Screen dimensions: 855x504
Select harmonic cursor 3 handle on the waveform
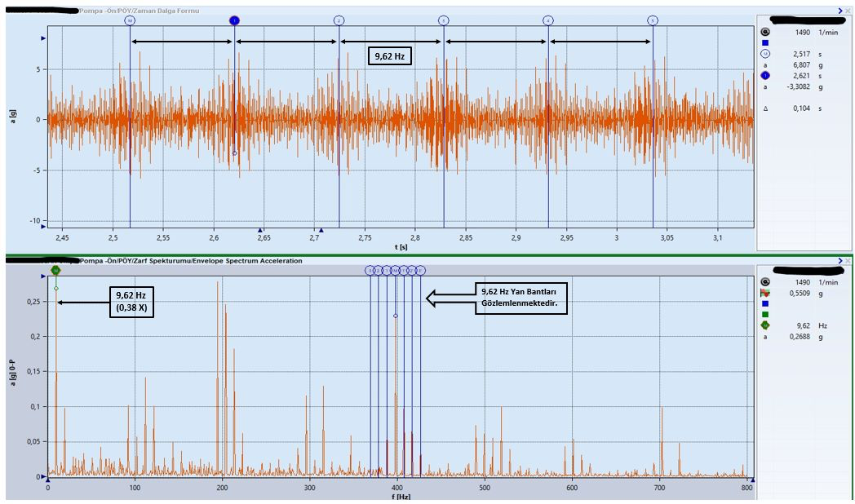pos(444,20)
